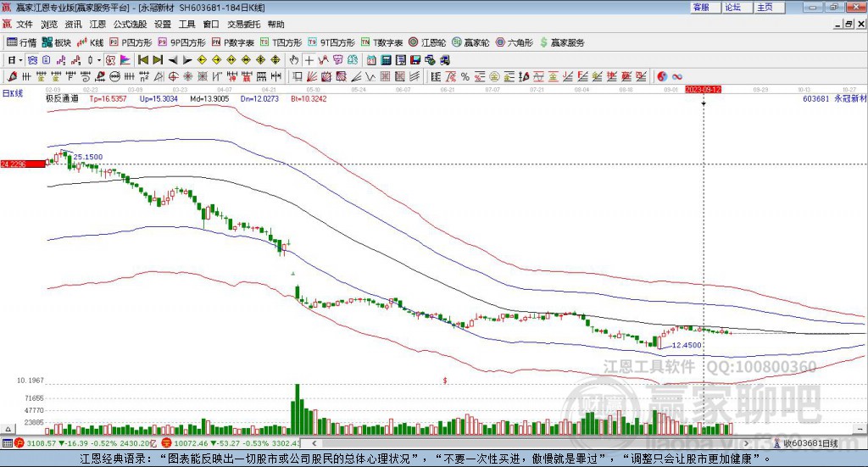Click the 论坛 forum button
Image resolution: width=868 pixels, height=467 pixels.
click(x=737, y=7)
